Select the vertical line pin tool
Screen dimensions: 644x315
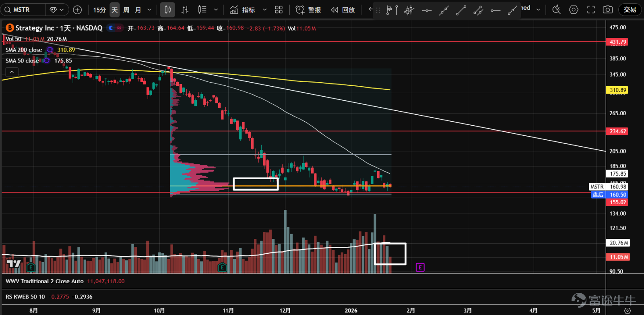click(396, 10)
